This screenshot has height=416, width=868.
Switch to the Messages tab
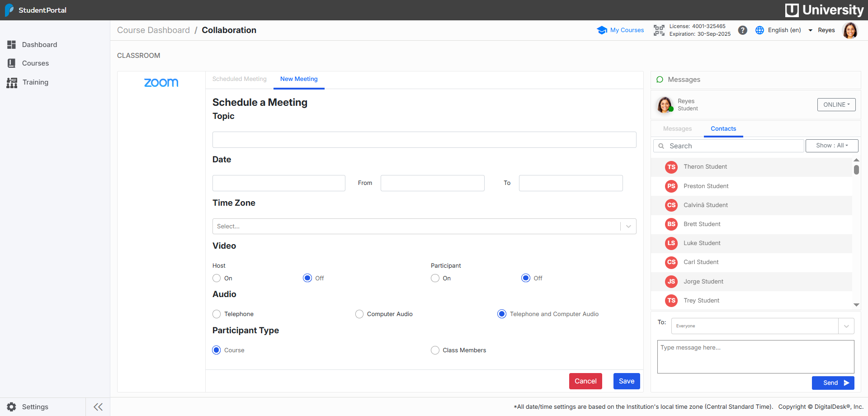(x=677, y=129)
